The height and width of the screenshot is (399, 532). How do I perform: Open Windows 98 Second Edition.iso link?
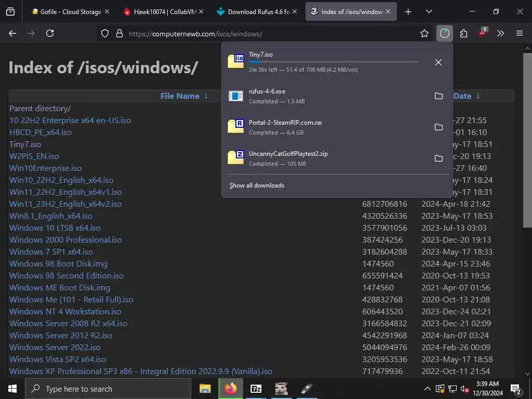(x=66, y=275)
